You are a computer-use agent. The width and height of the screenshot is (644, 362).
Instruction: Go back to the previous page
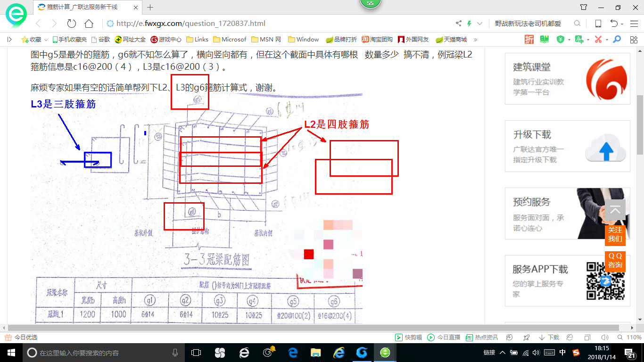[x=38, y=24]
